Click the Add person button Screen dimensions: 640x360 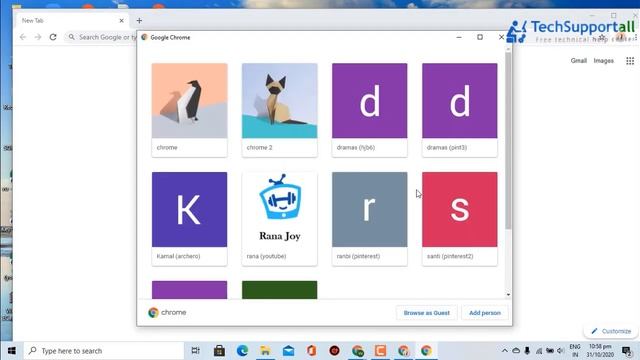pyautogui.click(x=485, y=313)
